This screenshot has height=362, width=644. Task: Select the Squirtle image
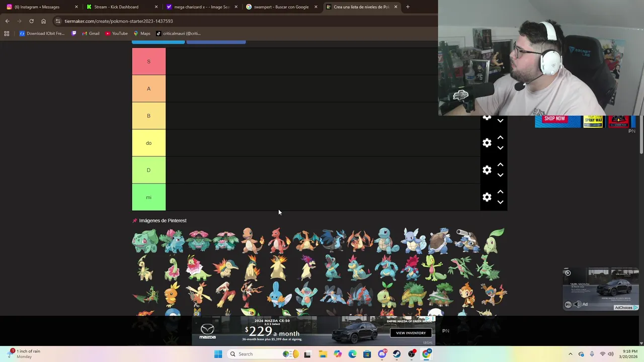point(386,241)
